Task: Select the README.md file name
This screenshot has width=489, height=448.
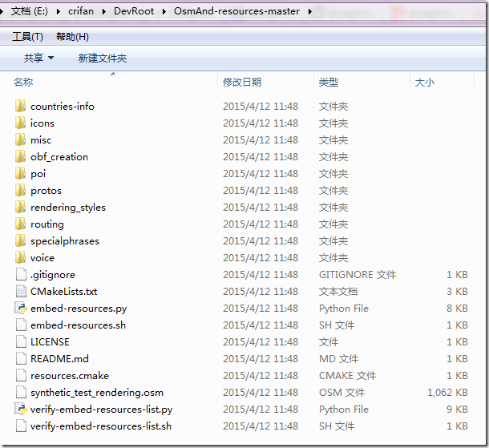Action: point(59,359)
